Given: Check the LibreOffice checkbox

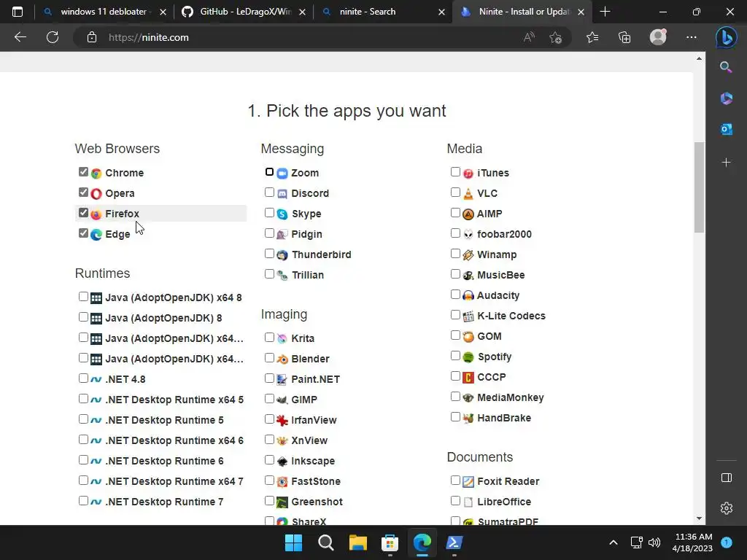Looking at the screenshot, I should click(455, 501).
